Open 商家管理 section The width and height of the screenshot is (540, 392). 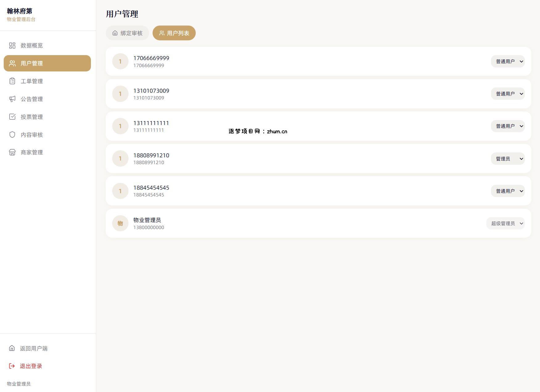(x=47, y=152)
